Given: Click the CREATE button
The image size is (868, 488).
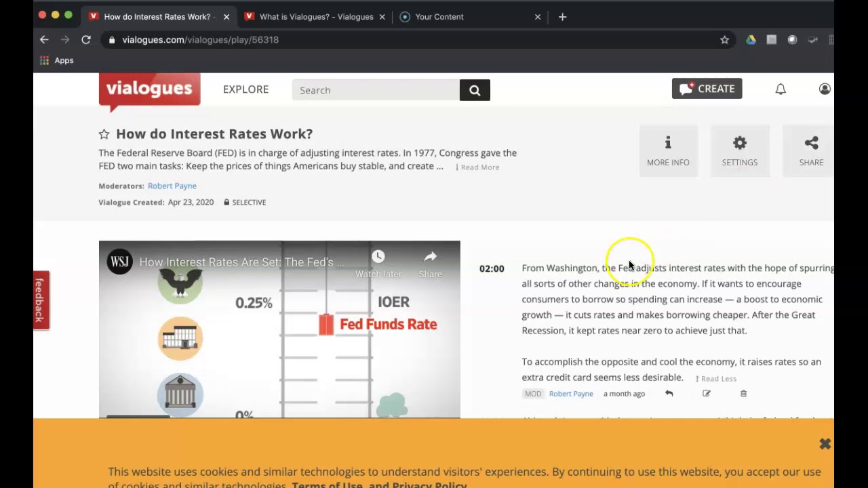Looking at the screenshot, I should pyautogui.click(x=707, y=89).
